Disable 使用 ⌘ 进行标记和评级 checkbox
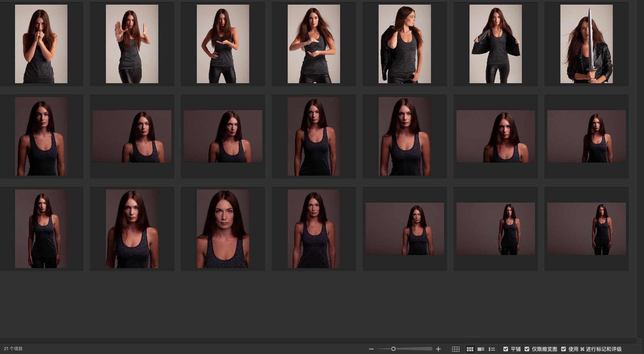The image size is (644, 354). (563, 349)
